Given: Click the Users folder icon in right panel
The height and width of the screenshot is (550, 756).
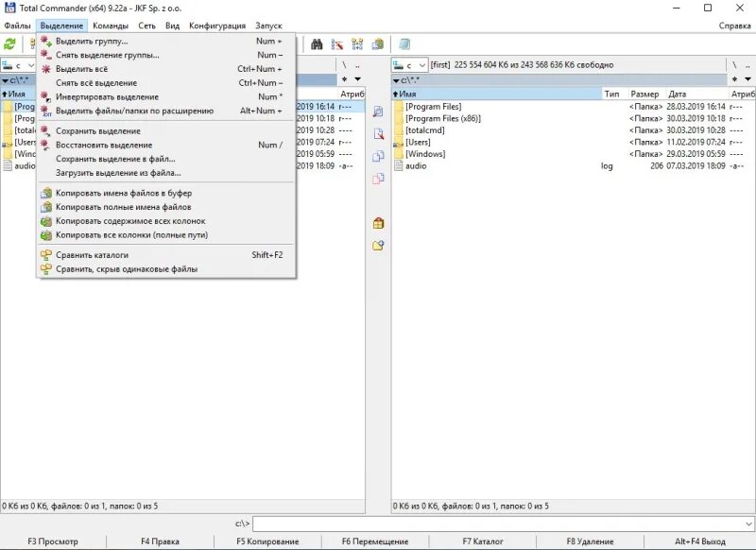Looking at the screenshot, I should click(x=398, y=142).
